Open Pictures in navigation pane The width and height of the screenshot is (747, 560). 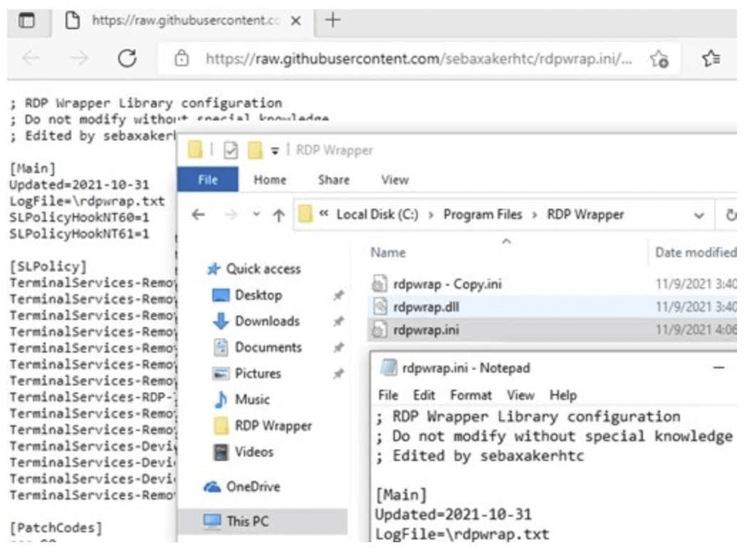258,373
